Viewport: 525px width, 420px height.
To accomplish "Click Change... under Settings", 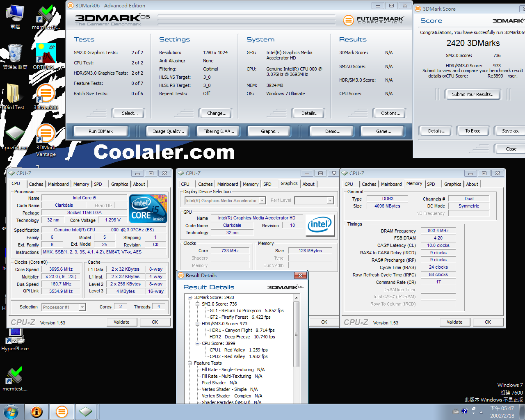I will (x=217, y=113).
